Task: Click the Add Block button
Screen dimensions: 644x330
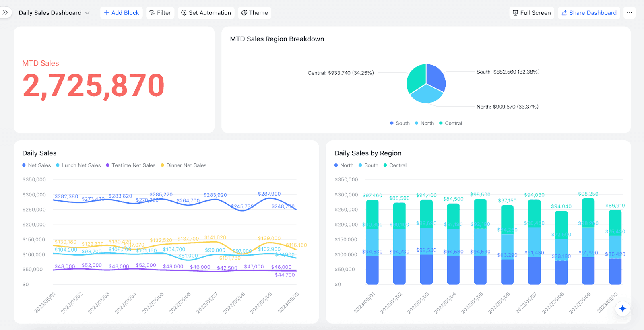Action: [x=122, y=13]
